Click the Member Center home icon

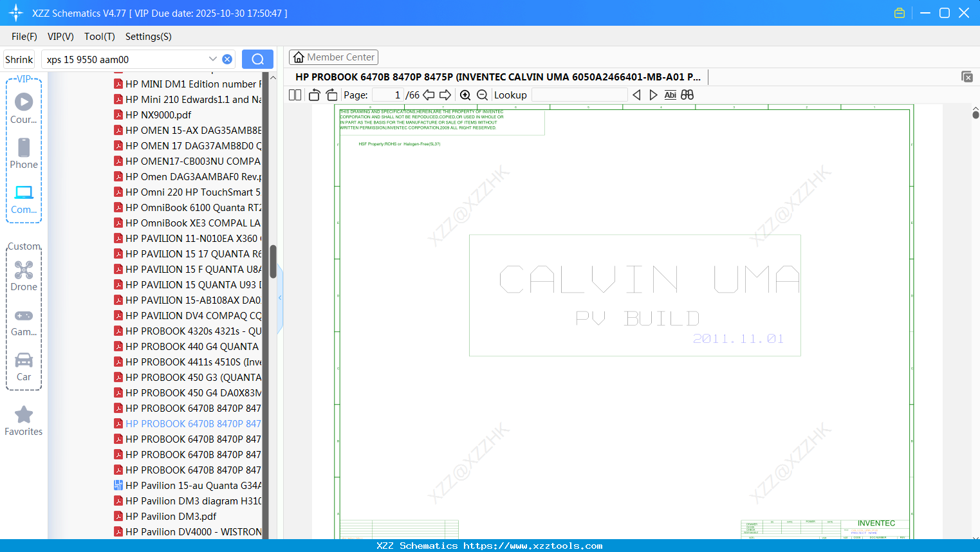(299, 57)
